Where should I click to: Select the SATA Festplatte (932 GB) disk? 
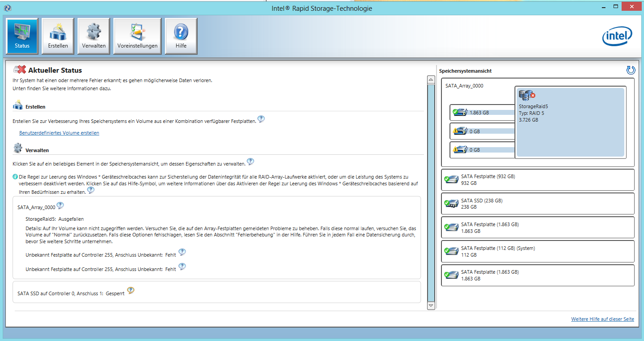tap(538, 180)
